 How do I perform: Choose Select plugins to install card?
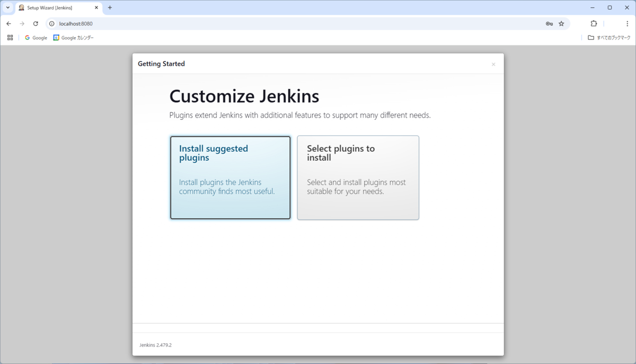click(x=358, y=177)
